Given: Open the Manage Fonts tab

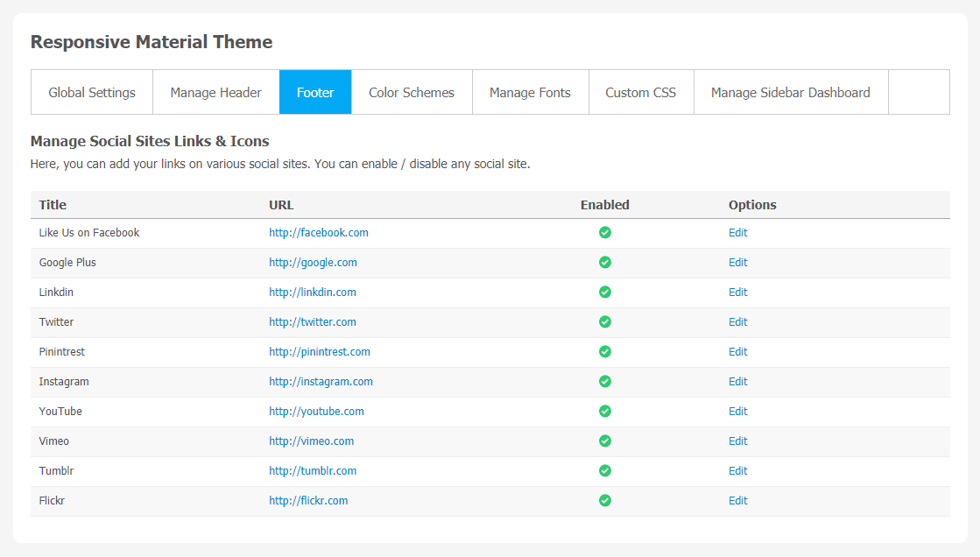Looking at the screenshot, I should coord(530,93).
